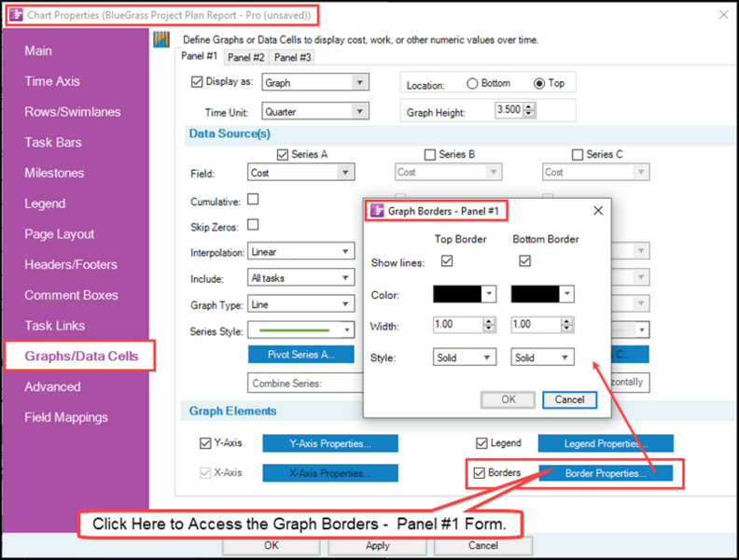The height and width of the screenshot is (560, 739).
Task: Open the Include All tasks dropdown
Action: tap(300, 278)
